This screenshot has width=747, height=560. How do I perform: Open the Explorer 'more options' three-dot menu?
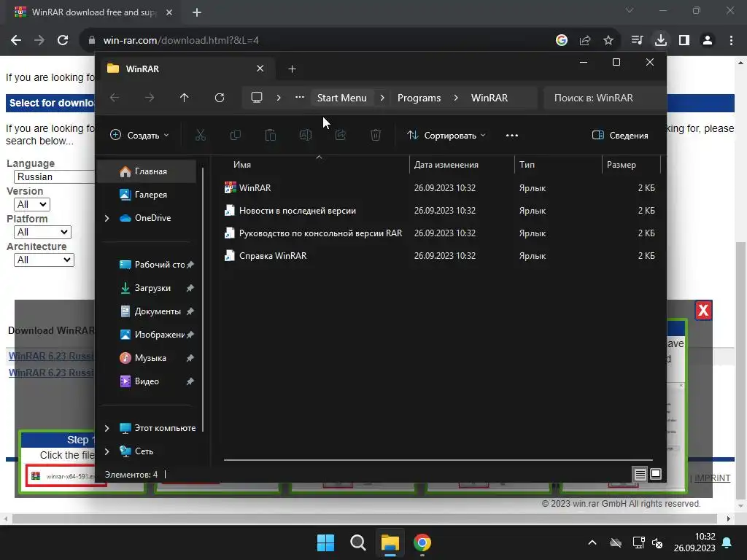[511, 135]
